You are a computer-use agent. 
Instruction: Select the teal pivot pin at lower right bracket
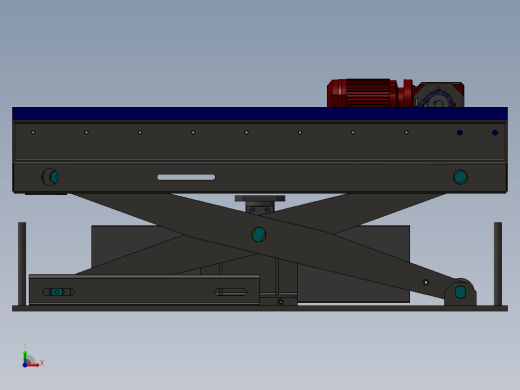click(460, 292)
